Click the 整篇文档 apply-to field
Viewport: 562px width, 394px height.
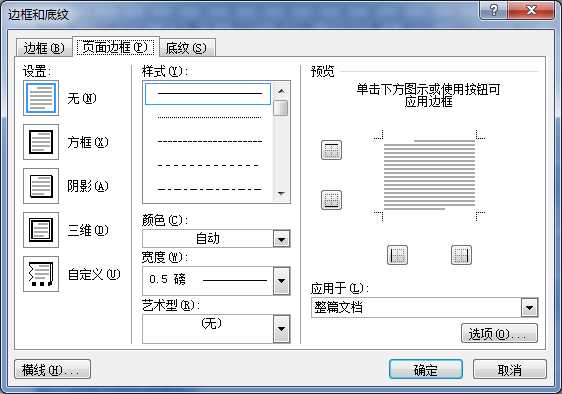tap(416, 308)
